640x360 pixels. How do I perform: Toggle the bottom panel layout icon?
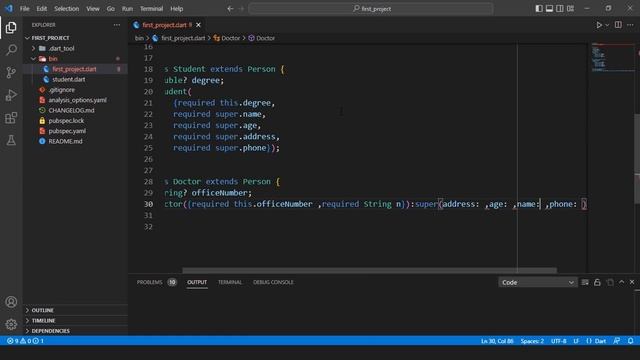(549, 9)
